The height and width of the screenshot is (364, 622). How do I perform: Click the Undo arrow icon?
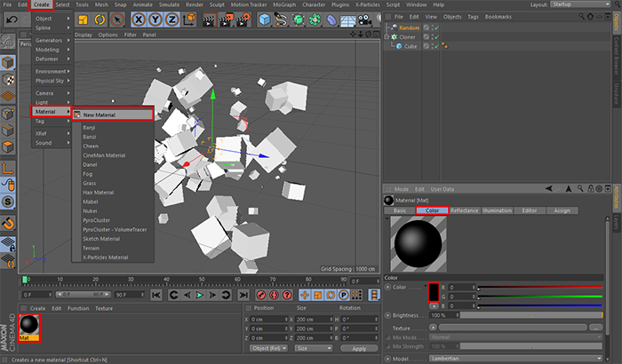coord(12,20)
